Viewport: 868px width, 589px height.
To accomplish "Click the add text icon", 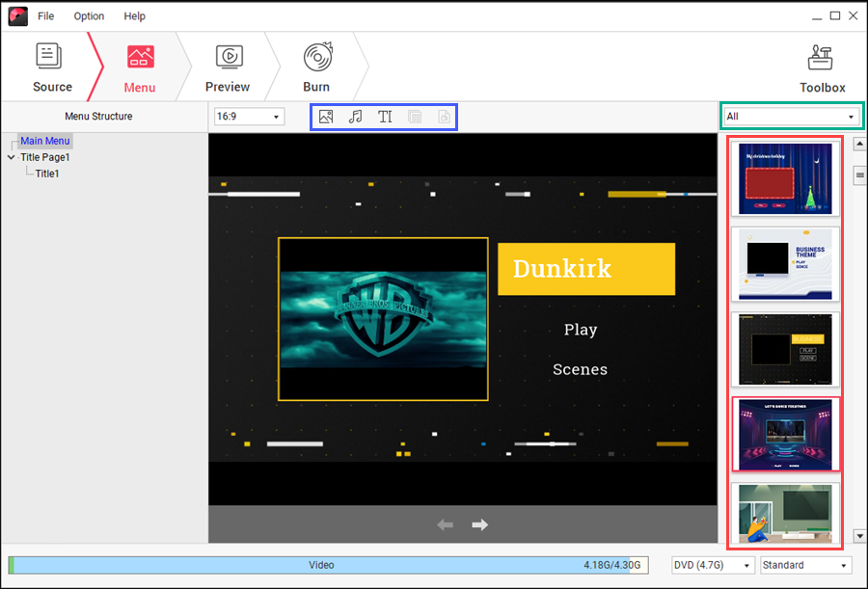I will pos(385,117).
